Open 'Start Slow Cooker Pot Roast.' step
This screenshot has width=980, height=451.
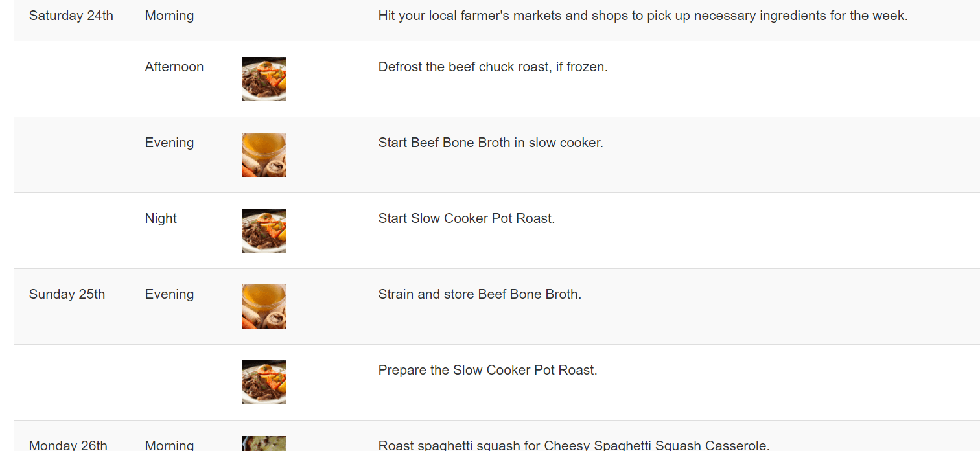click(467, 218)
